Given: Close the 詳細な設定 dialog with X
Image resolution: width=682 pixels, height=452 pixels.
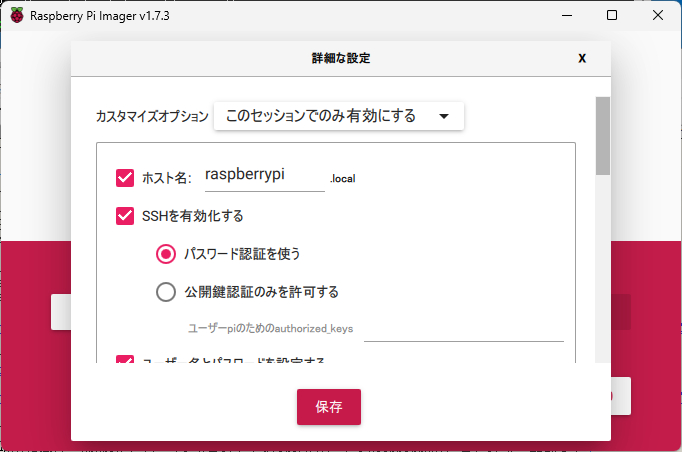Looking at the screenshot, I should (x=582, y=58).
